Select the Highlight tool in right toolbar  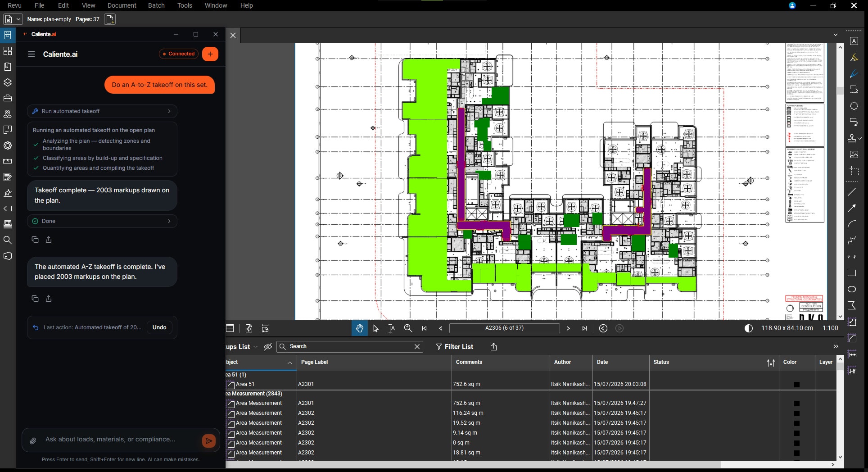click(x=854, y=58)
